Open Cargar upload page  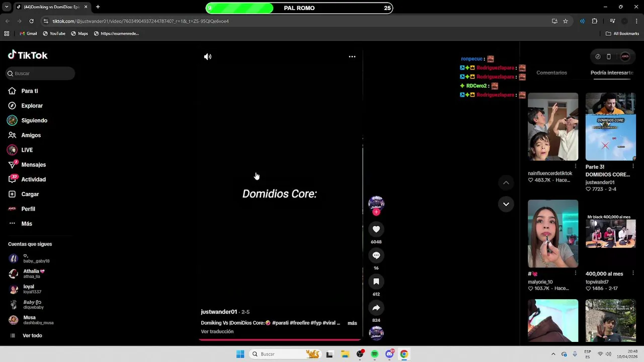(x=30, y=194)
